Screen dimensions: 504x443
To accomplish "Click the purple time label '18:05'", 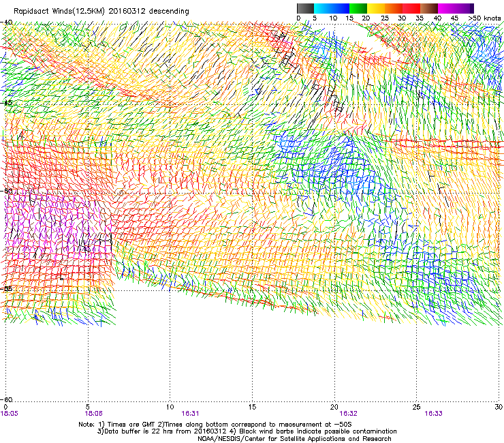I will click(10, 414).
